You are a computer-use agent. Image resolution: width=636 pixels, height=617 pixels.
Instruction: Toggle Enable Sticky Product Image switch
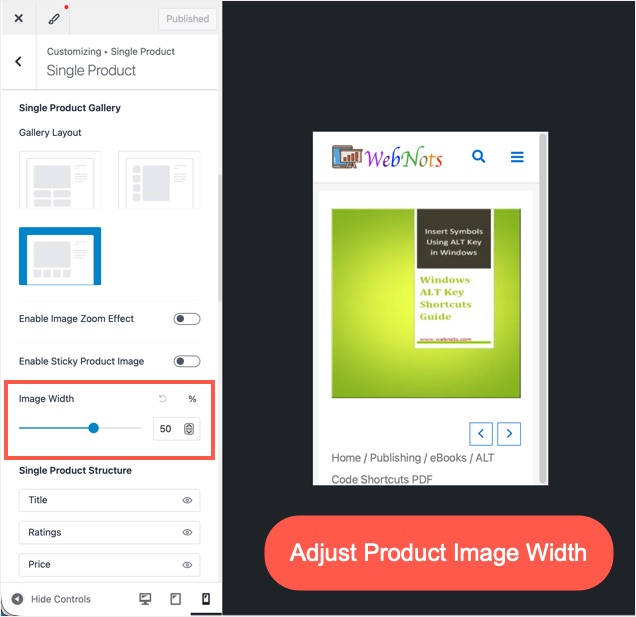pos(187,361)
